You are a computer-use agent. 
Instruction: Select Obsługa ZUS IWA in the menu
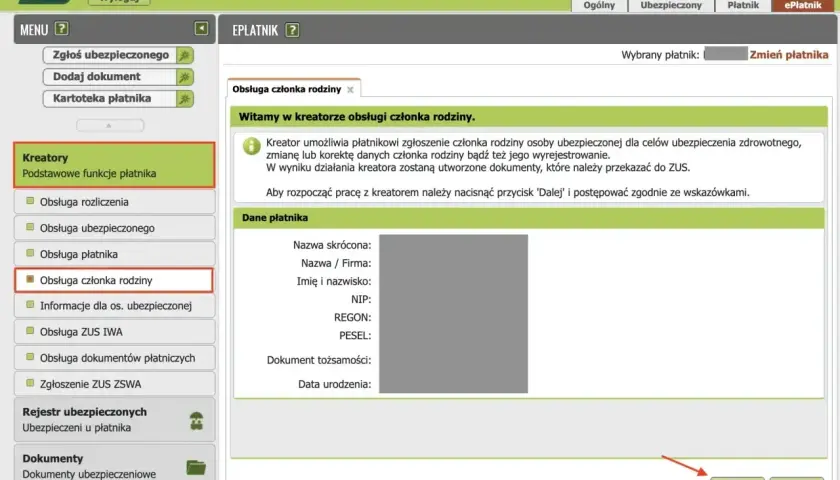point(115,332)
